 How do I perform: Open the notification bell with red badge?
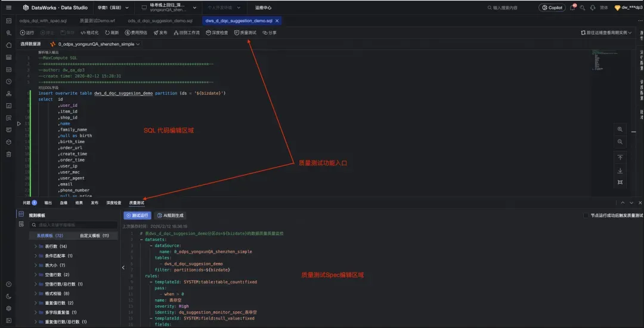click(x=572, y=7)
